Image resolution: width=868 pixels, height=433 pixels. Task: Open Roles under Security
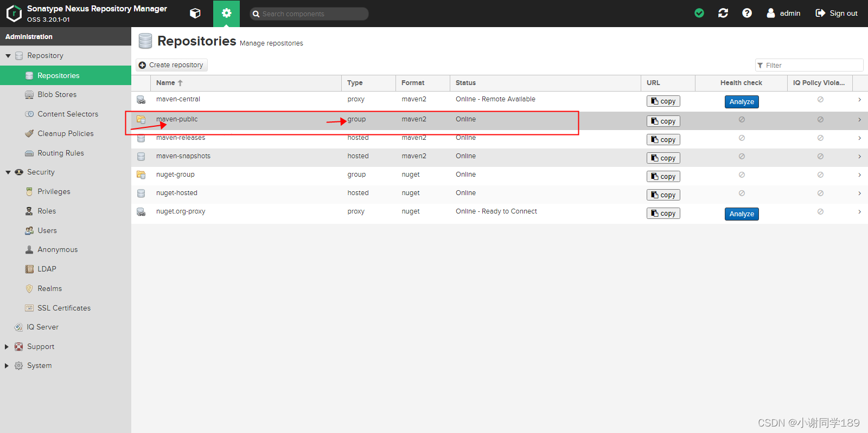(x=47, y=211)
